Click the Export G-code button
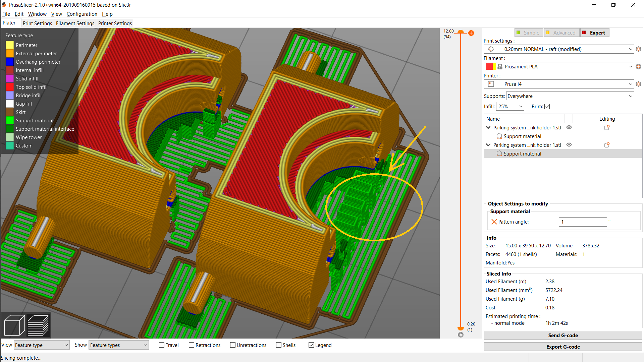 [563, 347]
